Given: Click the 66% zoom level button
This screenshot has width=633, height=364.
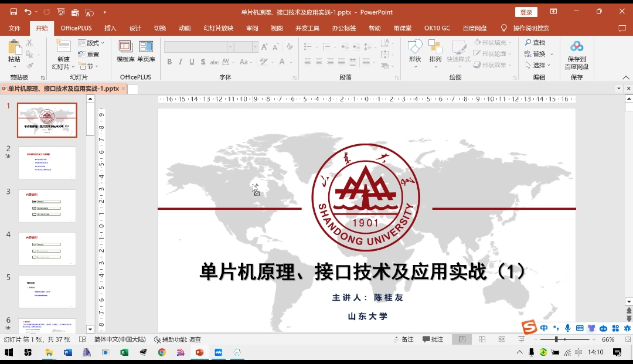Looking at the screenshot, I should pos(608,339).
